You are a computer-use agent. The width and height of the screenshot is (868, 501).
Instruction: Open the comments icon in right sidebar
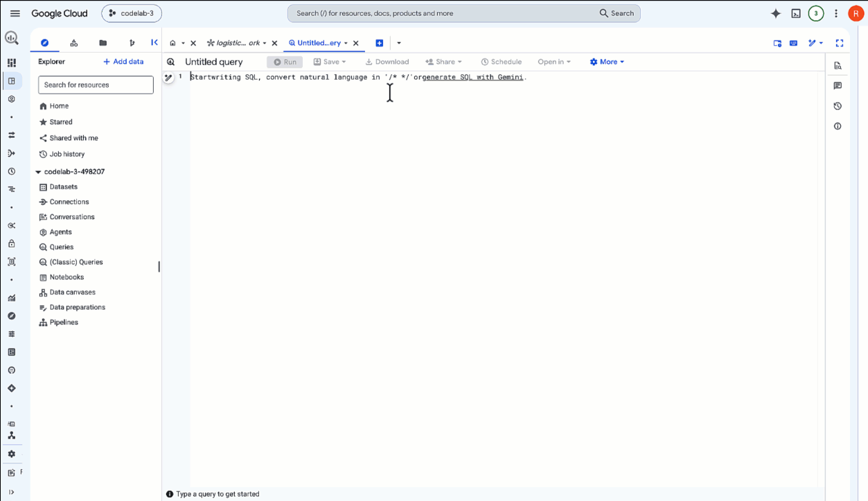pyautogui.click(x=838, y=86)
